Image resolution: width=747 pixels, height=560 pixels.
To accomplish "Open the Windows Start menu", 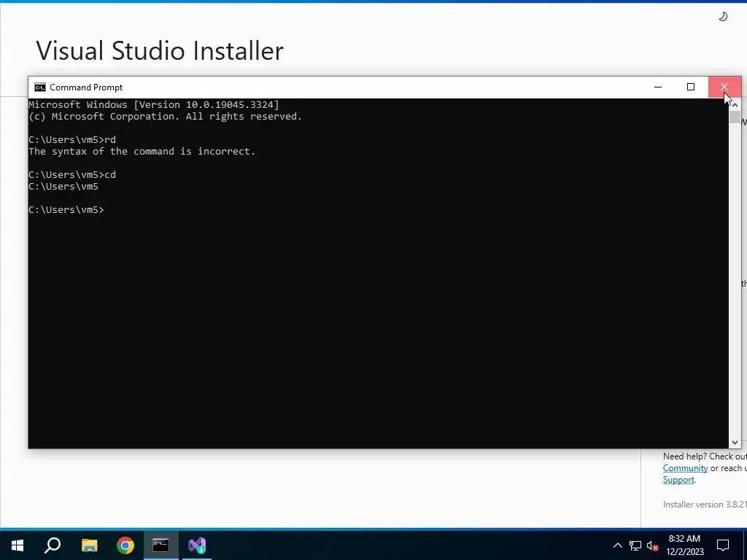I will tap(18, 545).
